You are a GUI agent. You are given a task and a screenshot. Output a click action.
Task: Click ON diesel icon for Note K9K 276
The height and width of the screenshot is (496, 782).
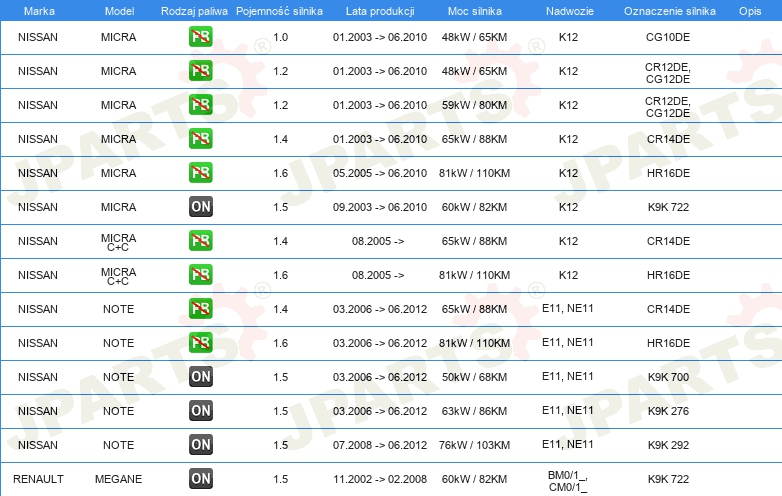tap(200, 411)
